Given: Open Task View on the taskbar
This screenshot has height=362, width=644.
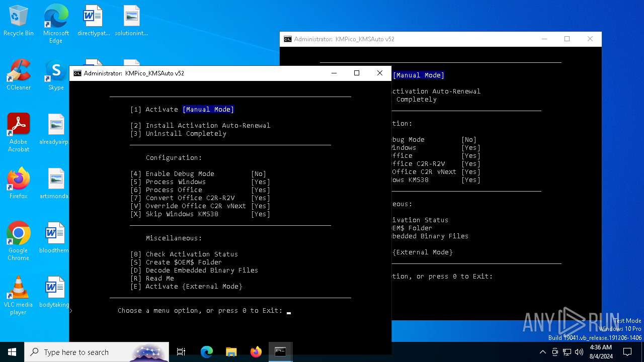Looking at the screenshot, I should pyautogui.click(x=181, y=352).
